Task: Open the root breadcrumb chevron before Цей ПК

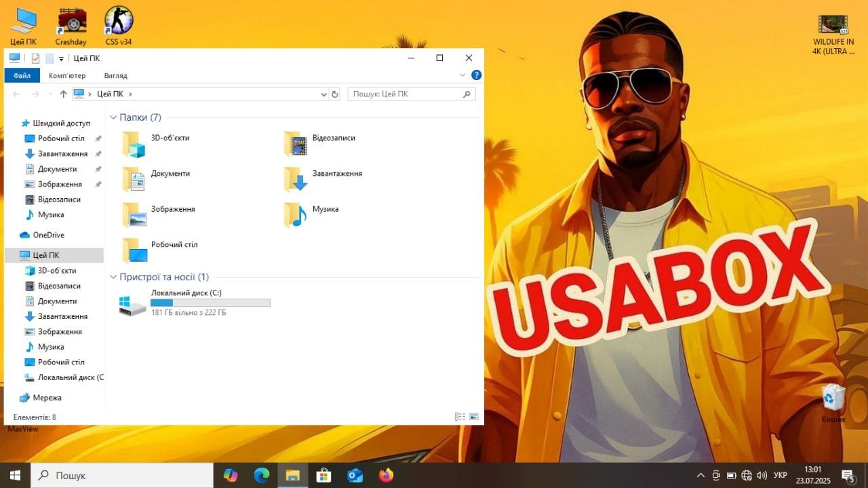Action: pos(90,94)
